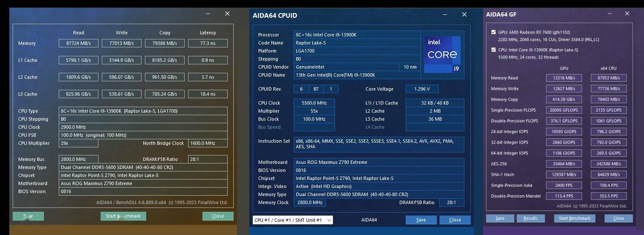
Task: Click the Processor field in CPUID window
Action: (357, 35)
